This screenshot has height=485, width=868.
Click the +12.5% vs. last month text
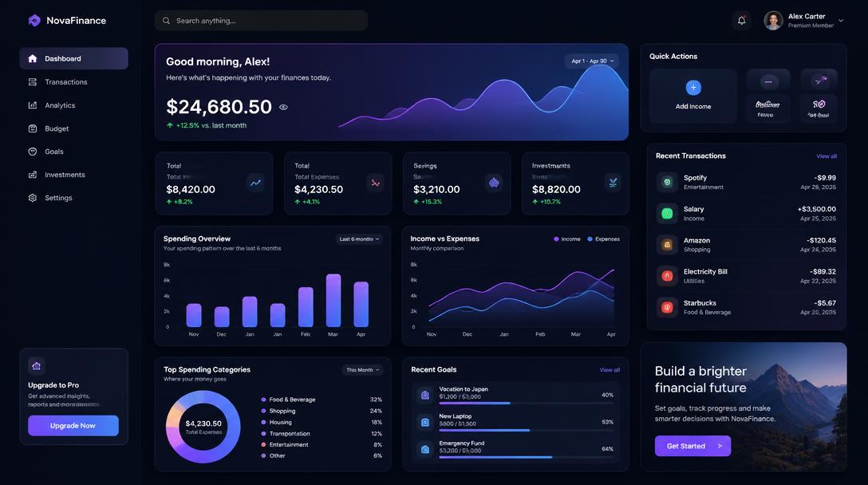[207, 126]
